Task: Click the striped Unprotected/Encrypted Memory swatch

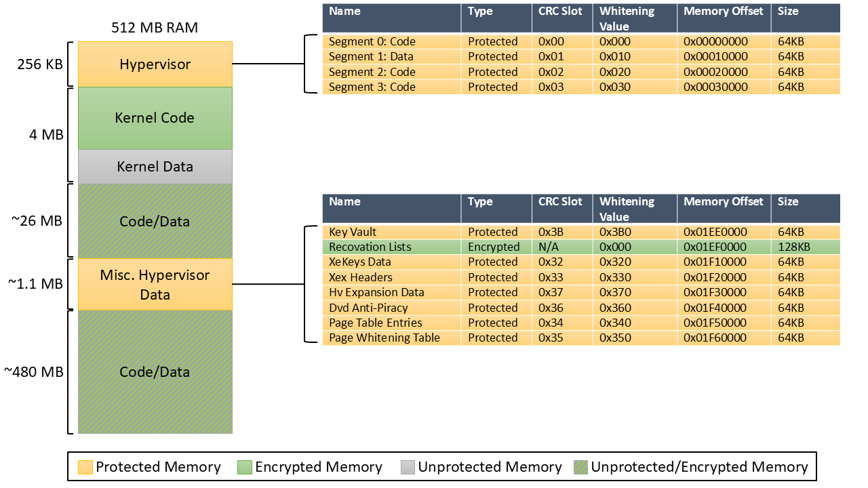Action: coord(580,467)
